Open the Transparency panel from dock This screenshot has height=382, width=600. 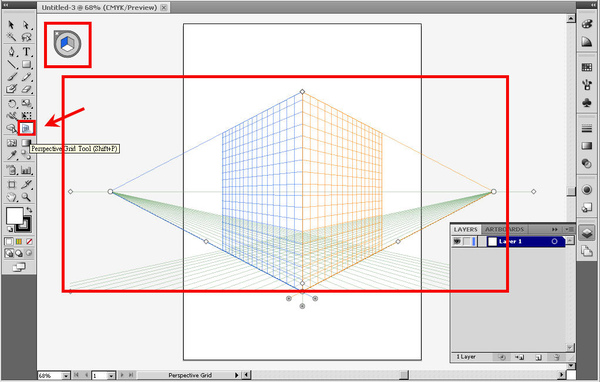[x=587, y=163]
